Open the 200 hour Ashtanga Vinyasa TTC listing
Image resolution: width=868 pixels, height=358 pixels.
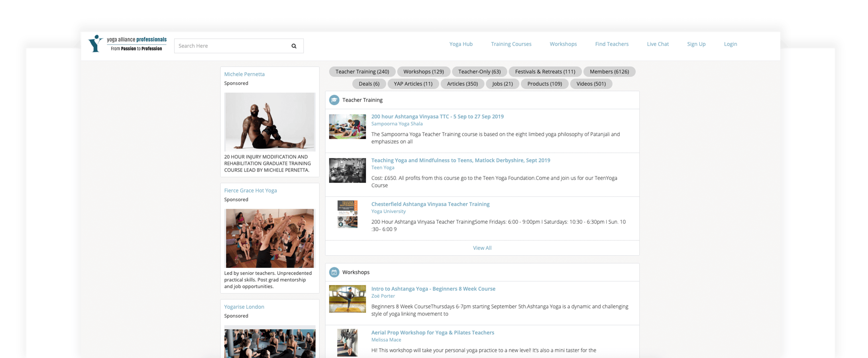437,116
